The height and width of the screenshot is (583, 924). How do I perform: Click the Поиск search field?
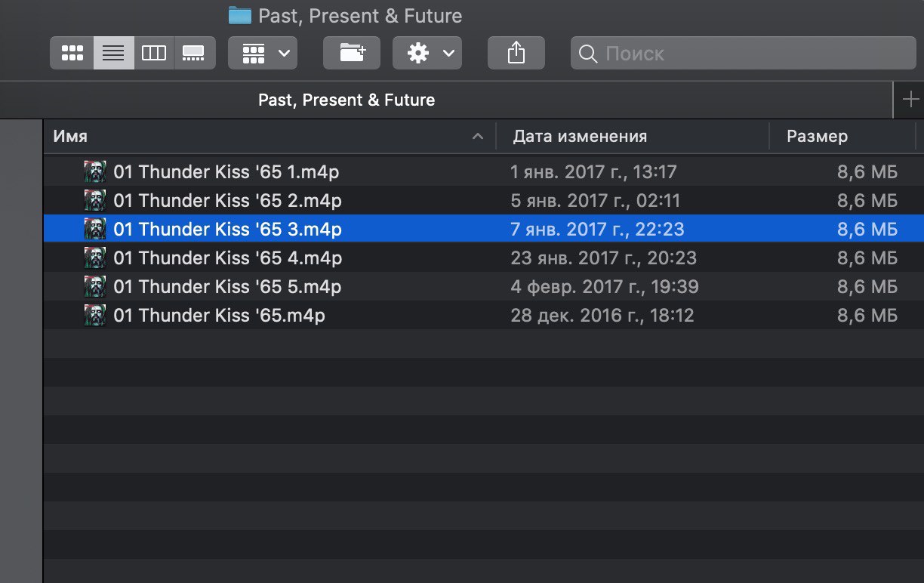(x=744, y=53)
